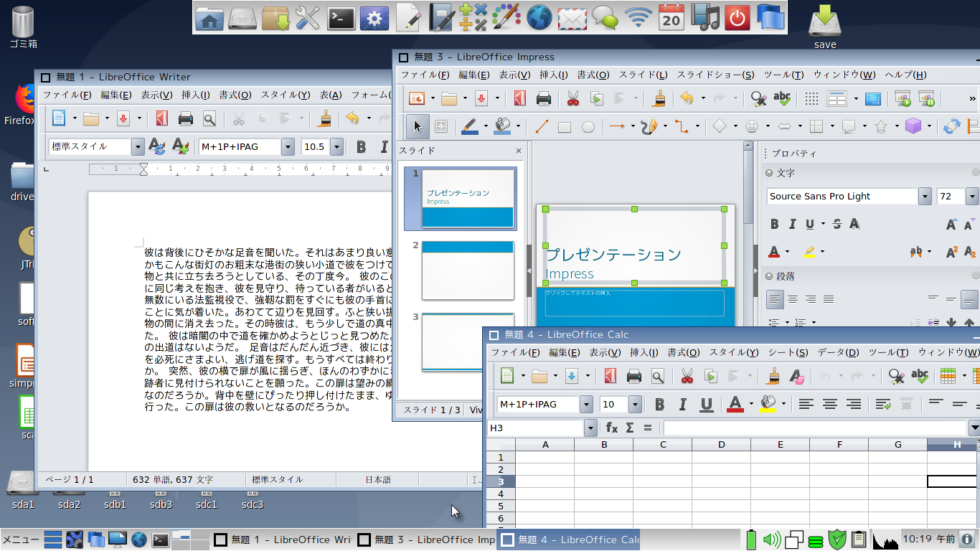Click Subscript icon in Impress sidebar

[970, 252]
